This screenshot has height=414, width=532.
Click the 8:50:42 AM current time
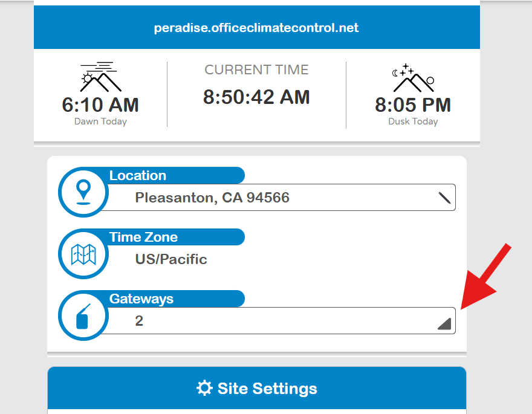pyautogui.click(x=256, y=97)
